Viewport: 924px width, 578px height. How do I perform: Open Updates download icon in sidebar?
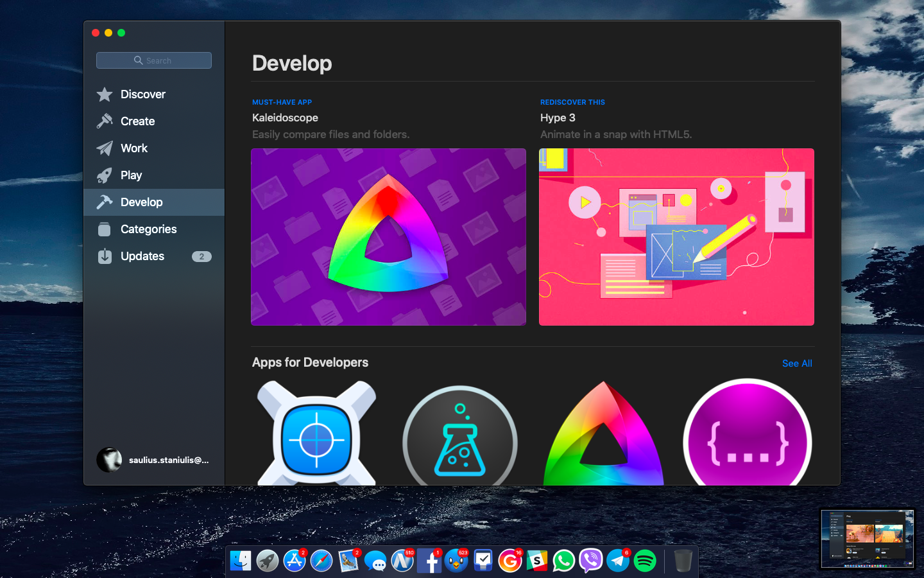click(105, 256)
